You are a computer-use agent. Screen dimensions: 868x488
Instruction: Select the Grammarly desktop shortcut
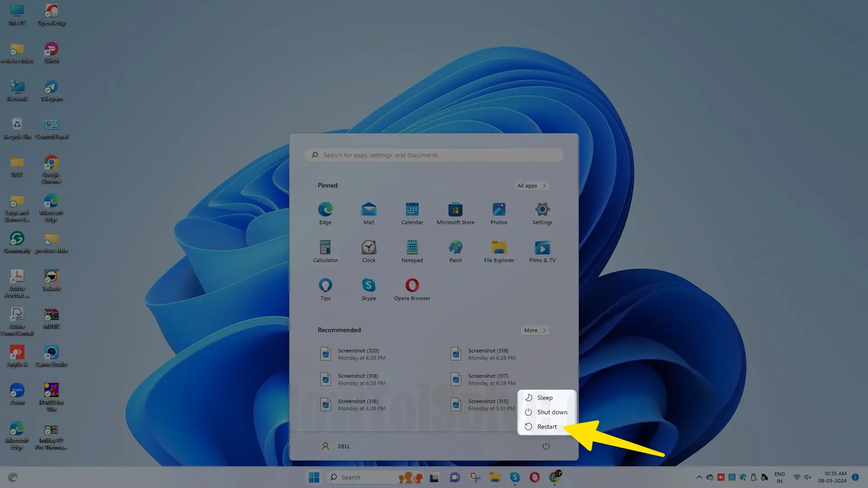click(17, 243)
